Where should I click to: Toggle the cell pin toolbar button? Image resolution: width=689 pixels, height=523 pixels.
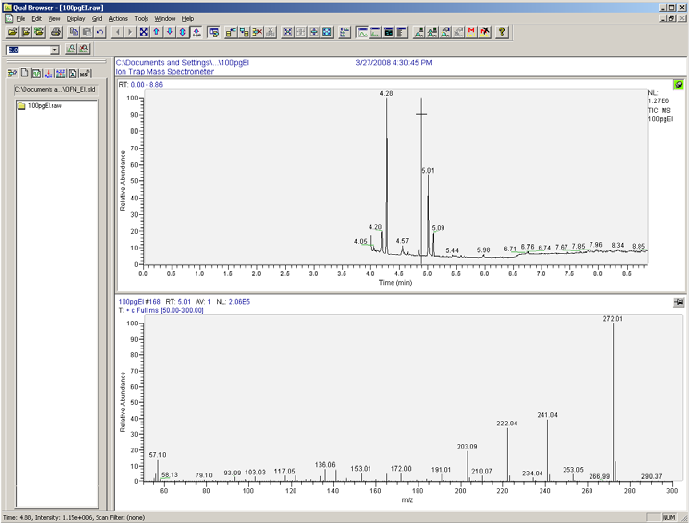(214, 32)
